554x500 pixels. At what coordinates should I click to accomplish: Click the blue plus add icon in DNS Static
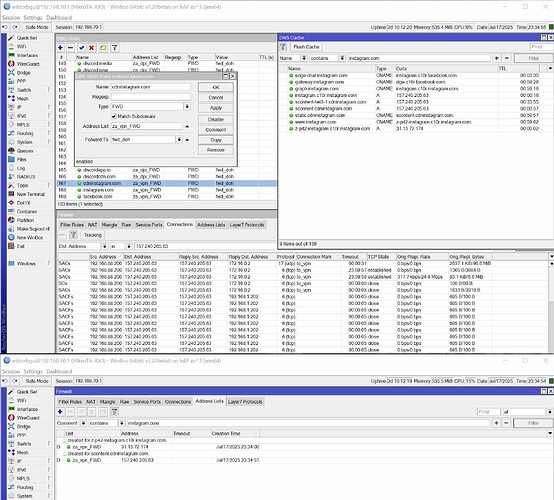coord(60,48)
